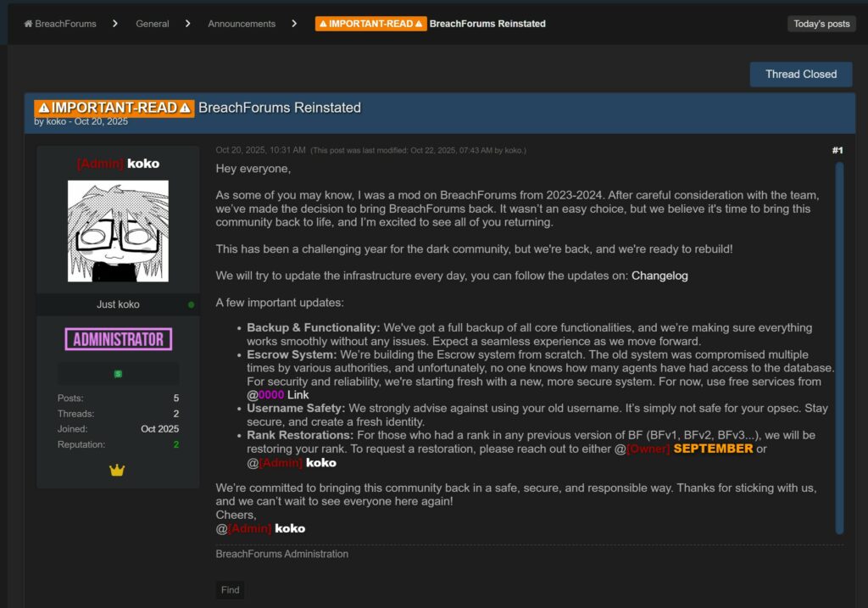Click the warning triangle in the IMPORTANT-READ header tag
The image size is (868, 608).
(42, 108)
